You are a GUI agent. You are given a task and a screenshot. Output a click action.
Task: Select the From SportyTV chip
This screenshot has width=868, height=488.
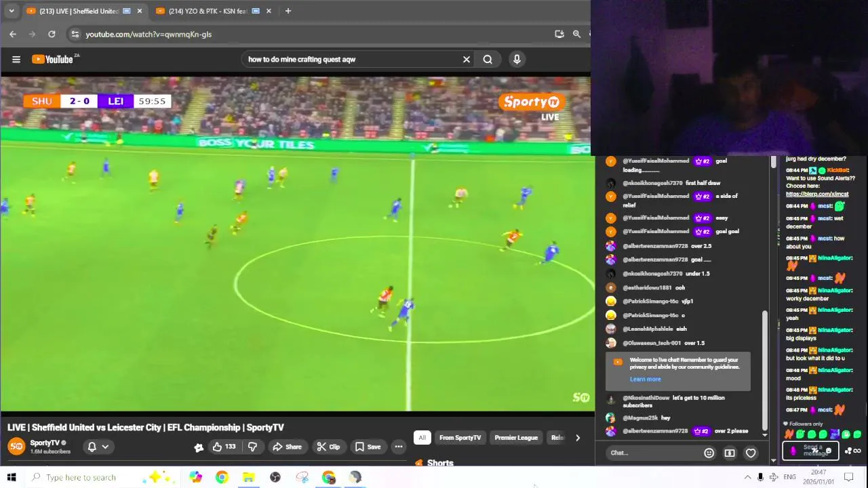(x=460, y=438)
